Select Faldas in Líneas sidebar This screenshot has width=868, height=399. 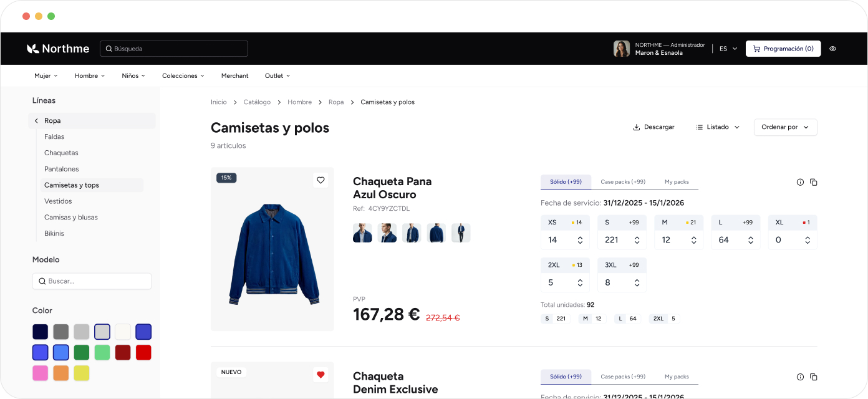click(54, 137)
